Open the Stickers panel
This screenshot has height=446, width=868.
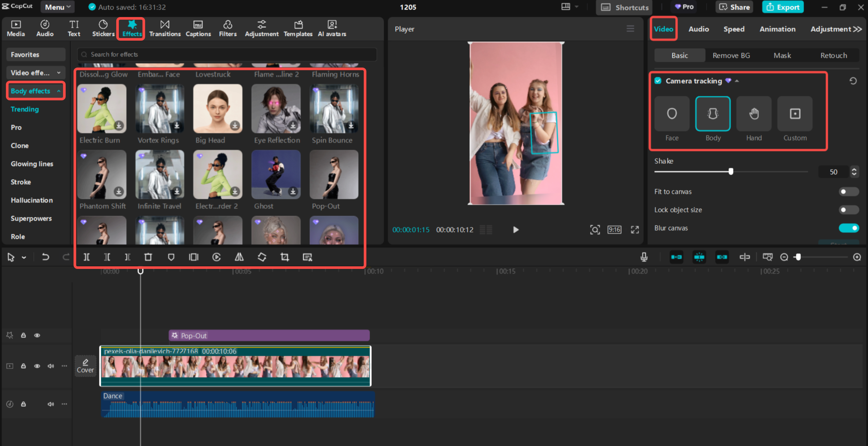point(103,29)
